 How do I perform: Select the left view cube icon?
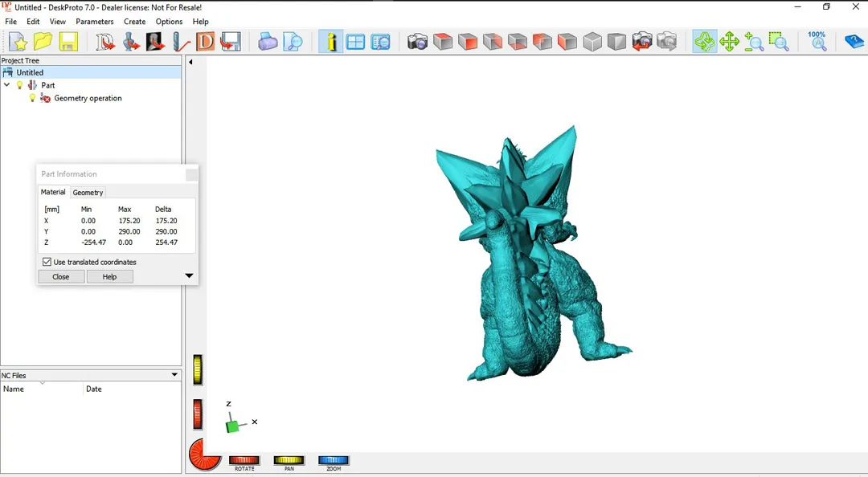coord(567,42)
